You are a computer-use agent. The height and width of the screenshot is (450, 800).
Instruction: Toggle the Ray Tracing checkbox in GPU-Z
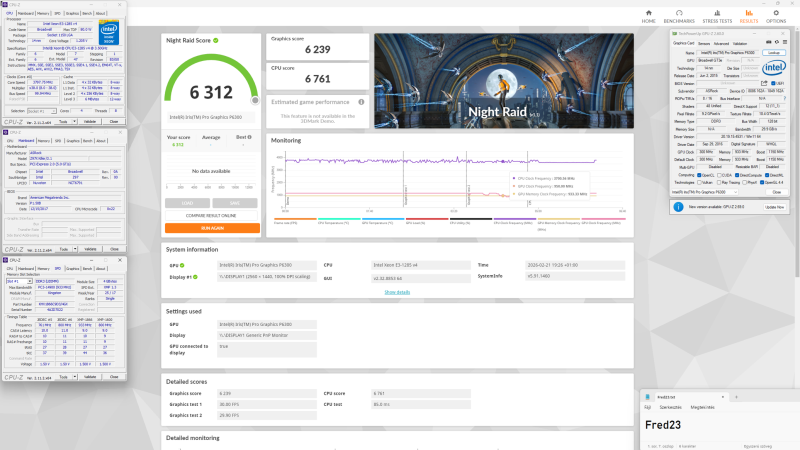tap(719, 183)
